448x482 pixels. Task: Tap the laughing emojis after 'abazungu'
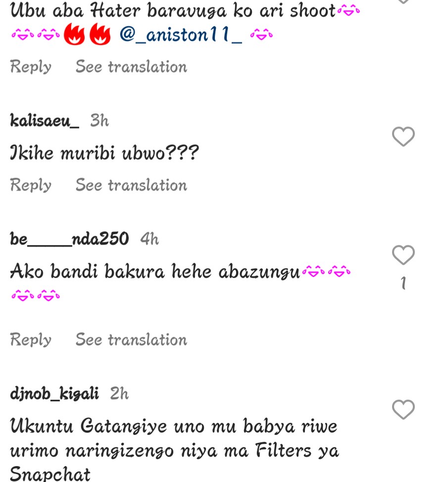tap(326, 272)
